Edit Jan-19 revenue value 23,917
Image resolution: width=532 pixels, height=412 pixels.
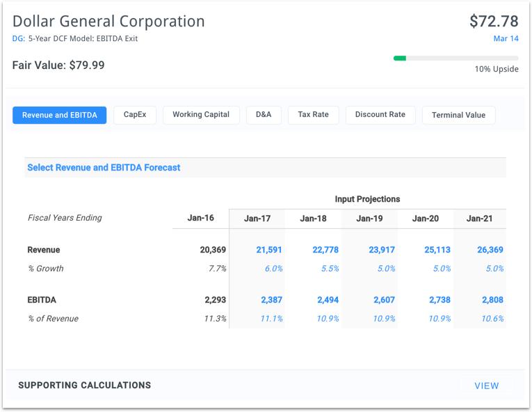point(381,250)
